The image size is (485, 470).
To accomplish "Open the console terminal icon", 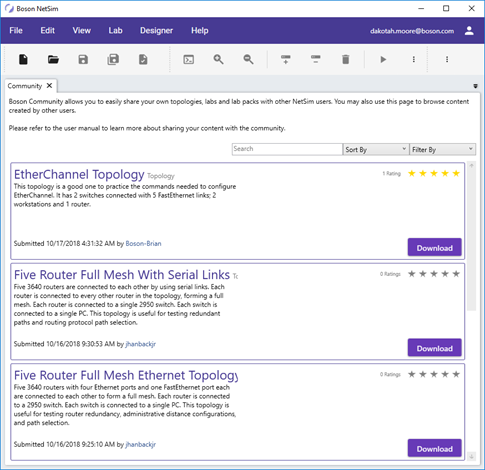I will tap(189, 60).
